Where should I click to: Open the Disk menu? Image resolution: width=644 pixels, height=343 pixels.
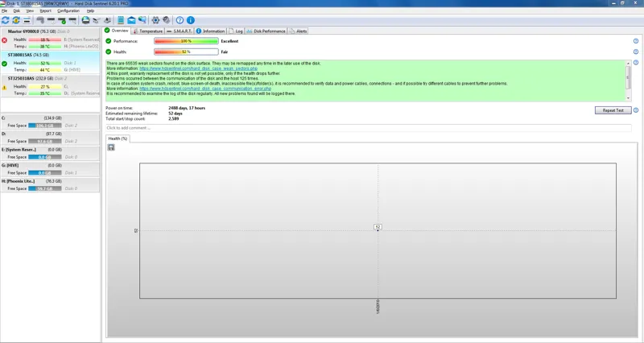15,10
